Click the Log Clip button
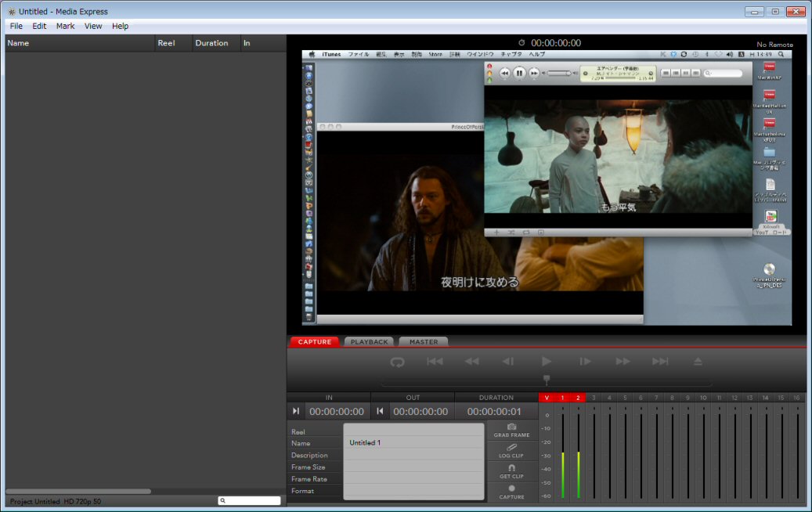The height and width of the screenshot is (512, 812). 511,451
